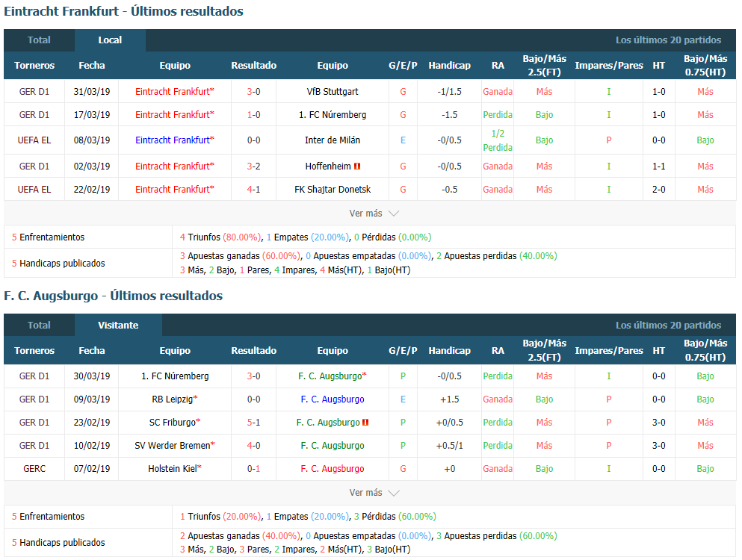Click handicap -1/1.5 in Stuttgart row
Viewport: 742px width, 560px height.
coord(450,92)
